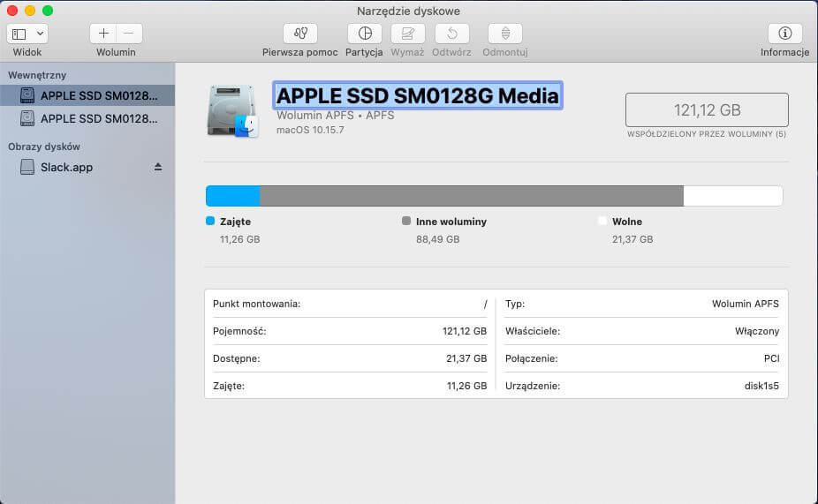818x504 pixels.
Task: Click the blue Zajęte legend swatch
Action: point(210,221)
